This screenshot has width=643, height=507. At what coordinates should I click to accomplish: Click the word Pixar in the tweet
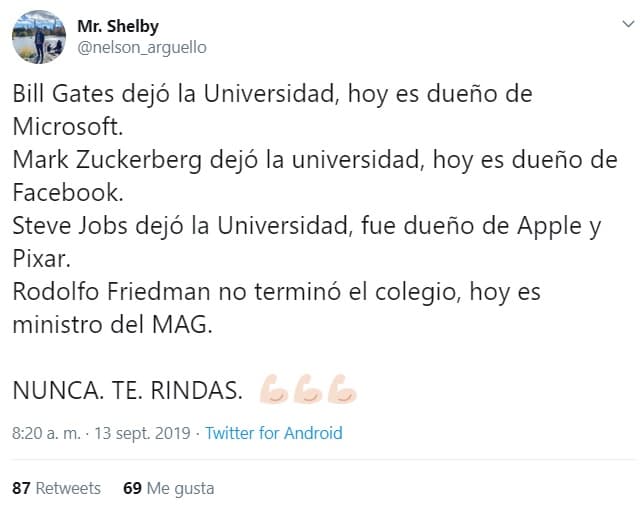39,259
